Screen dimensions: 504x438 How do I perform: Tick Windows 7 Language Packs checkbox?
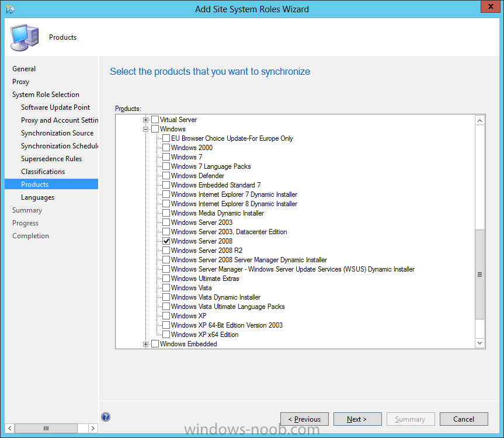point(166,166)
